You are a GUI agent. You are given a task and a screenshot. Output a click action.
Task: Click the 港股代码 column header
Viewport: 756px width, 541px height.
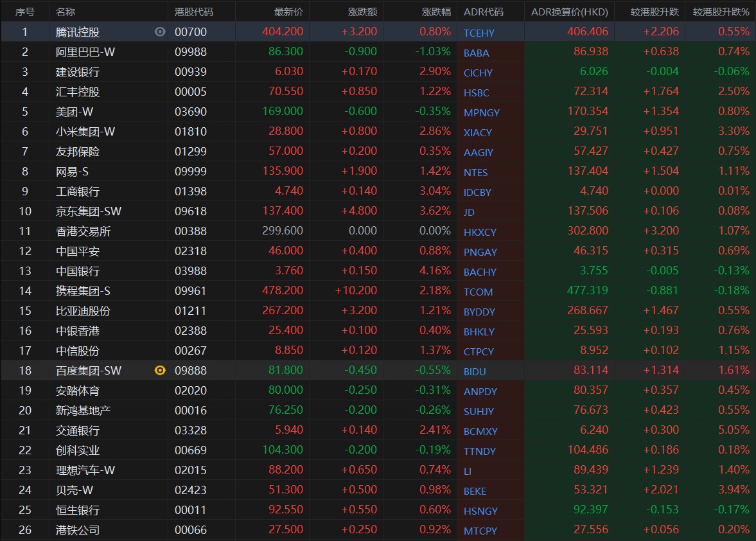[194, 12]
